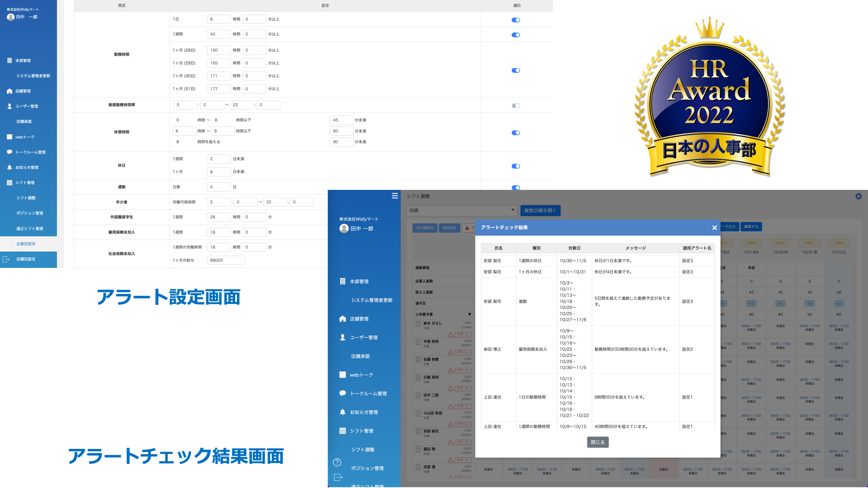Open 企業別設定 in the sidebar
This screenshot has height=488, width=868.
(x=26, y=244)
